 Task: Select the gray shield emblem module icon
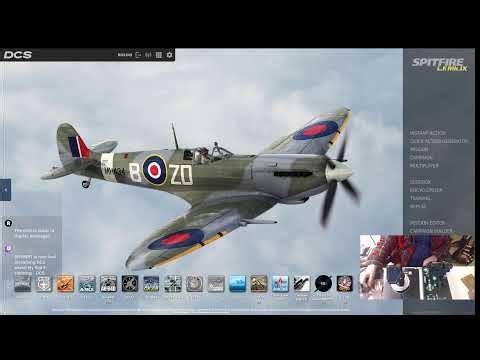tap(44, 284)
